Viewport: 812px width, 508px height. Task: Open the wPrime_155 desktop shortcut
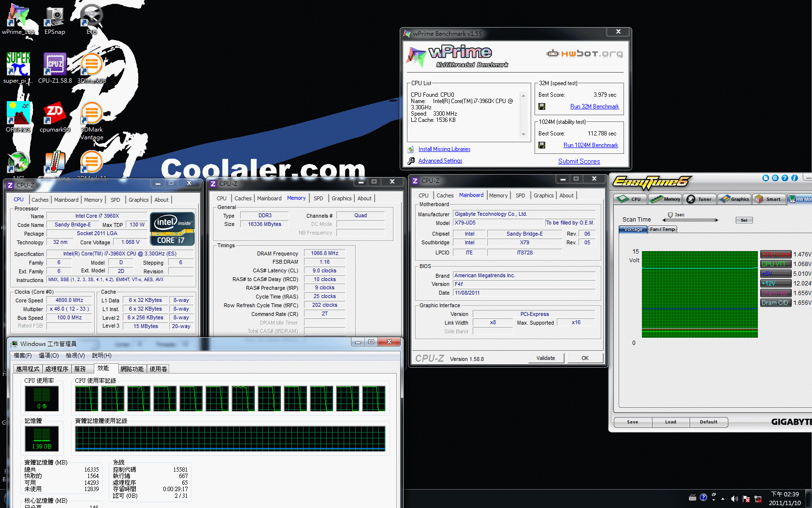point(18,19)
